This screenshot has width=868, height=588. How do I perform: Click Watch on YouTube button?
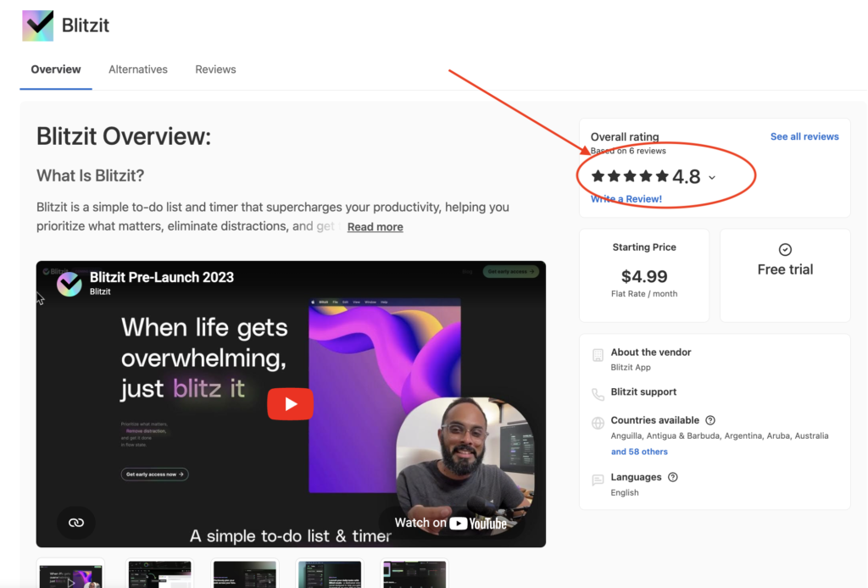coord(451,523)
